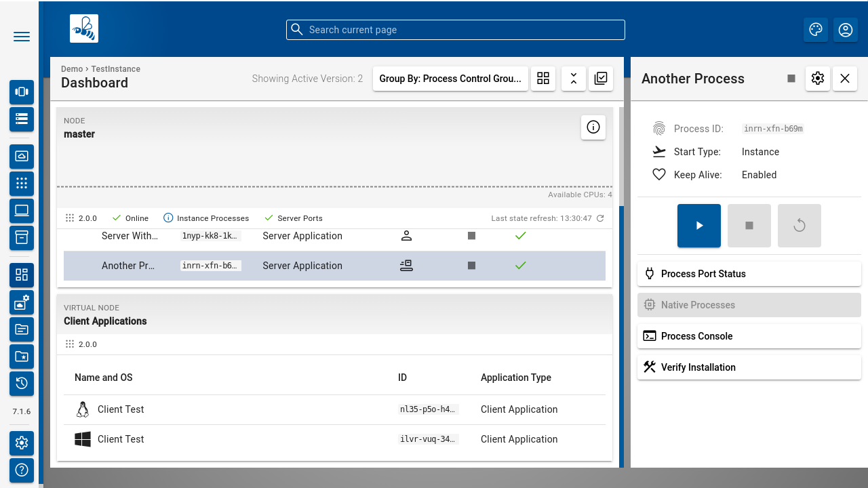Open the first sidebar icon under the menu
This screenshot has height=488, width=868.
pos(22,92)
